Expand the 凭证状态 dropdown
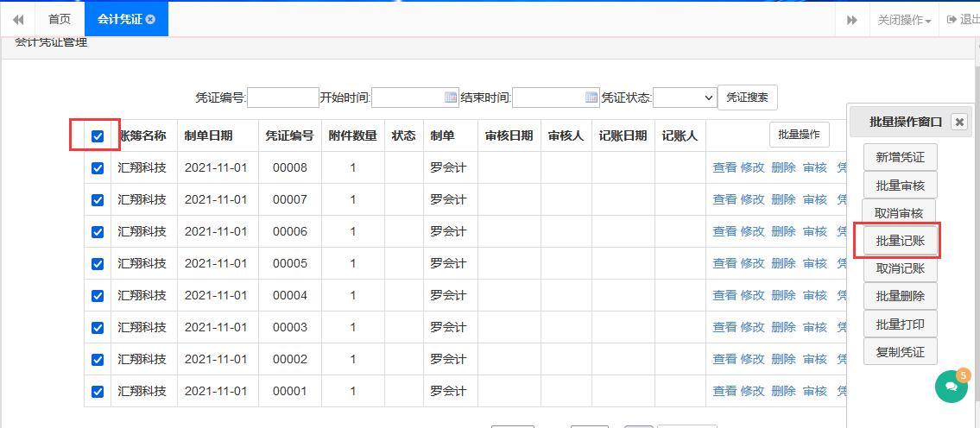 pyautogui.click(x=685, y=98)
